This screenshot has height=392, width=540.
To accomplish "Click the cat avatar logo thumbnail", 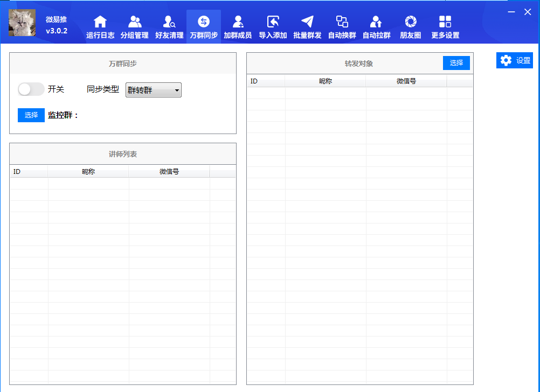I will coord(22,24).
